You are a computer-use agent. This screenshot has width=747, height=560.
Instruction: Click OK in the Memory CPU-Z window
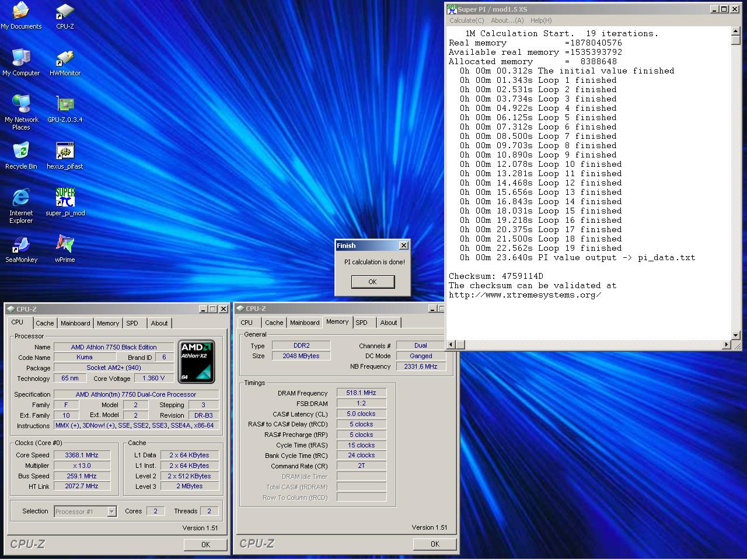tap(435, 544)
